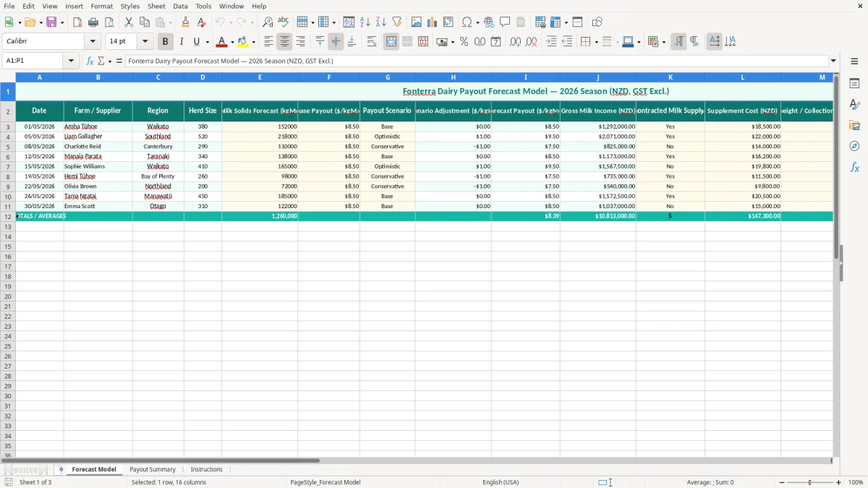Click Add Decimal Place icon
Viewport: 868px width, 488px height.
coord(515,42)
